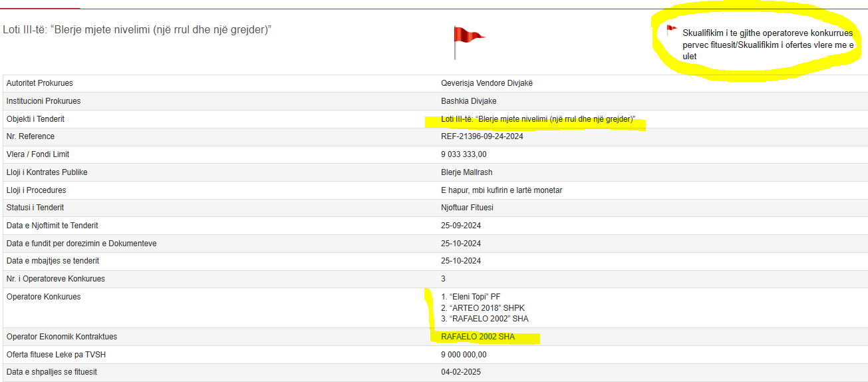Image resolution: width=868 pixels, height=382 pixels.
Task: Select the Skualifikim red flag description text
Action: pyautogui.click(x=767, y=44)
